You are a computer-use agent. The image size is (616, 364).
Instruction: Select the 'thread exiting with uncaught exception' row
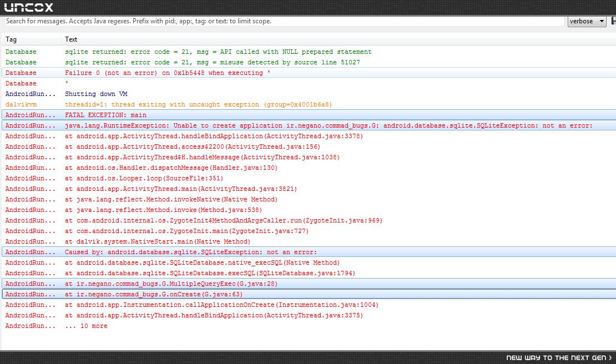click(x=309, y=104)
